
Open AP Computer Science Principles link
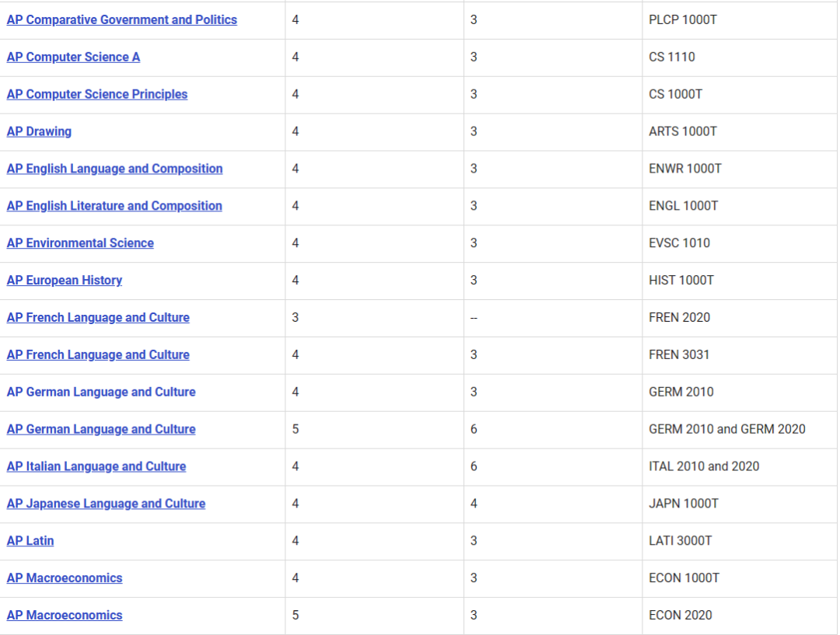tap(97, 95)
